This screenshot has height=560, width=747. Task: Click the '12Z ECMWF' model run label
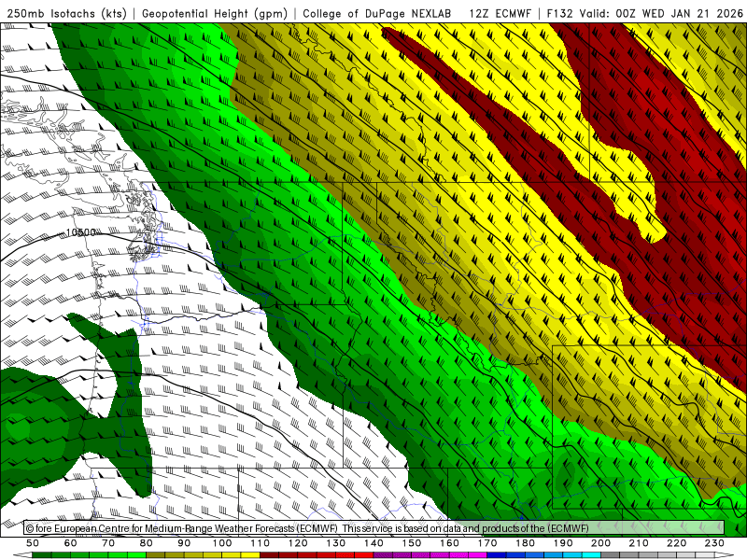click(x=500, y=14)
